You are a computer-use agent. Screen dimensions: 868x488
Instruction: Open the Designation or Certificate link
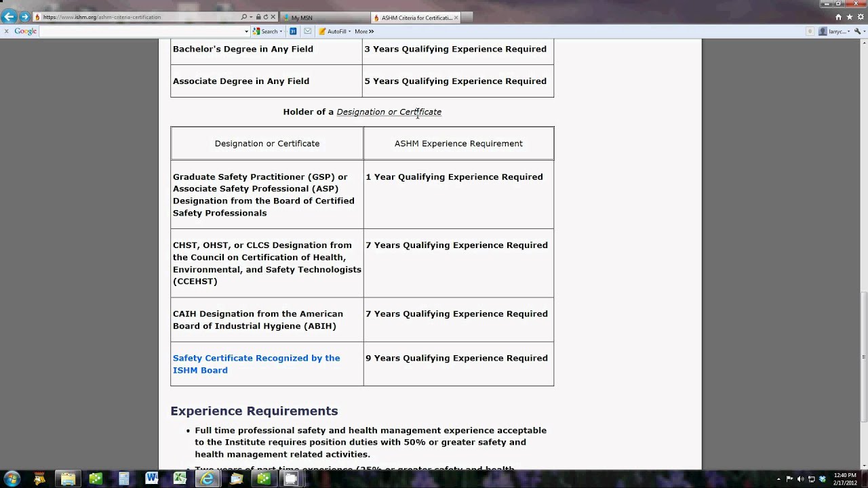pos(389,112)
